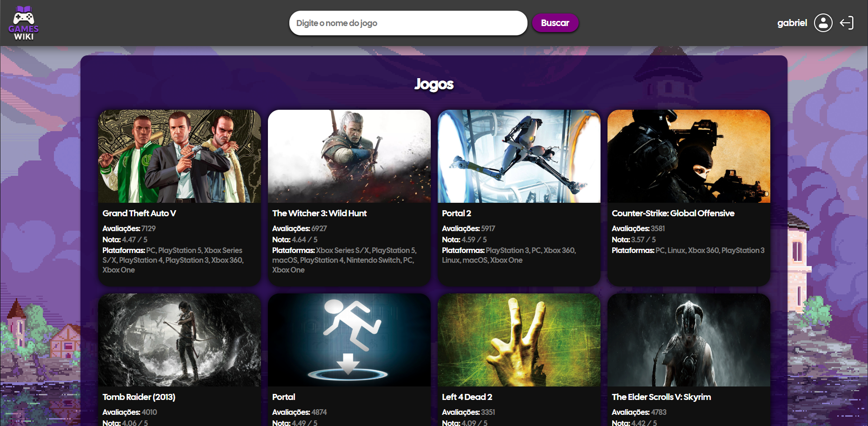
Task: Click 'Avaliações: 4010' under Tomb Raider
Action: point(130,412)
